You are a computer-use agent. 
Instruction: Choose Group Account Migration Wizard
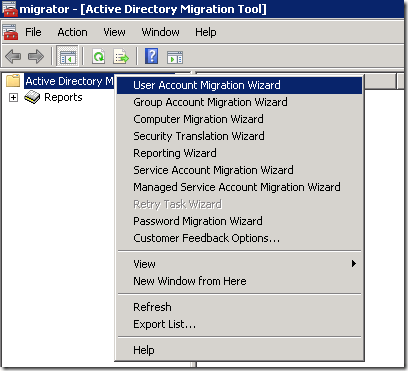click(x=239, y=102)
